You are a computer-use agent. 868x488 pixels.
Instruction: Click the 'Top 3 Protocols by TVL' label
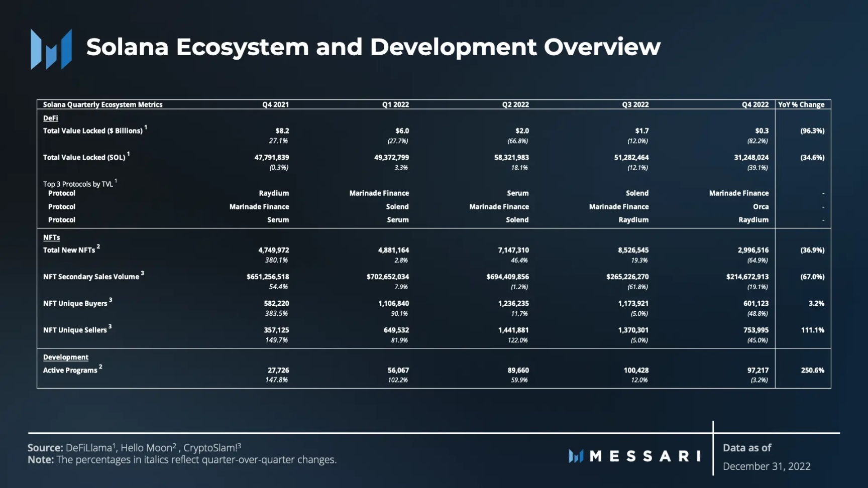tap(80, 183)
